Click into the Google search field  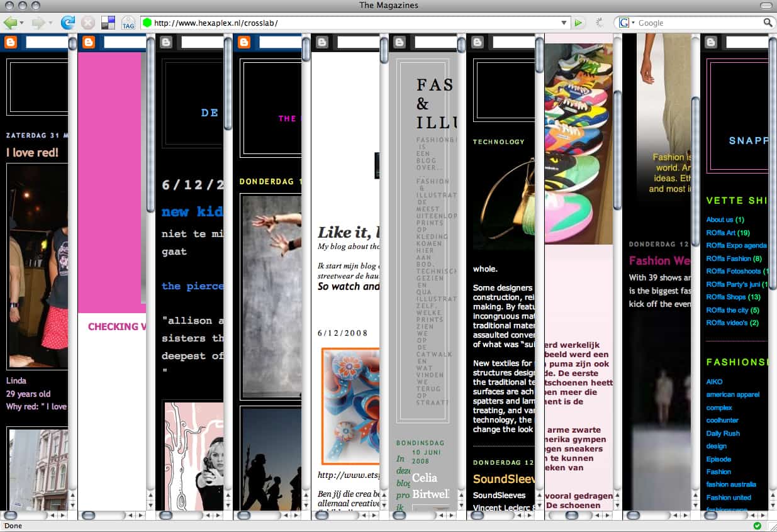[x=698, y=23]
